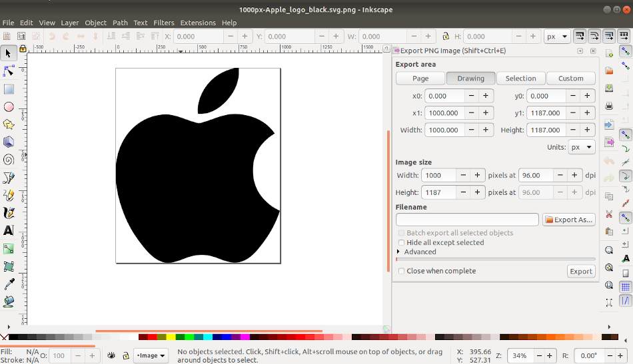Image resolution: width=633 pixels, height=364 pixels.
Task: Decrease the image Width pixels value
Action: [x=463, y=176]
